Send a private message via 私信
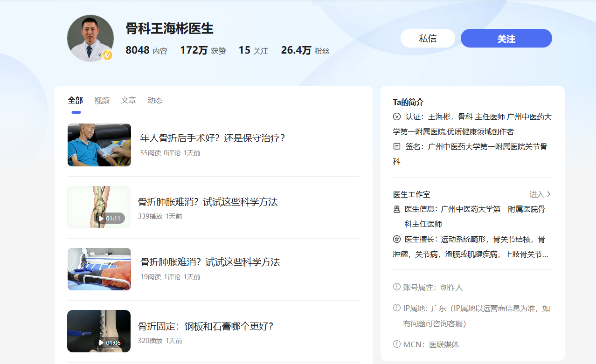596x364 pixels. click(428, 38)
